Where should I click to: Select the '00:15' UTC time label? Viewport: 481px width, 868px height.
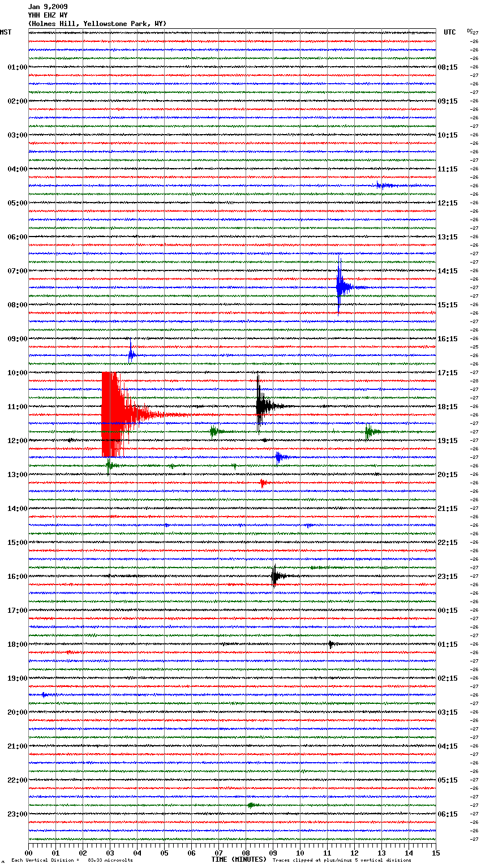[448, 611]
